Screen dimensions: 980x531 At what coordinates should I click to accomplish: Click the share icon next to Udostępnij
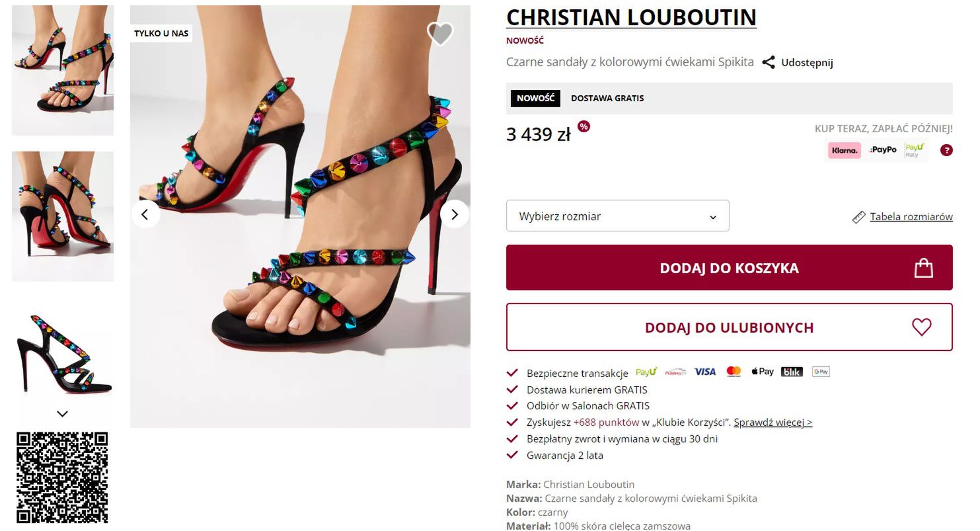768,63
